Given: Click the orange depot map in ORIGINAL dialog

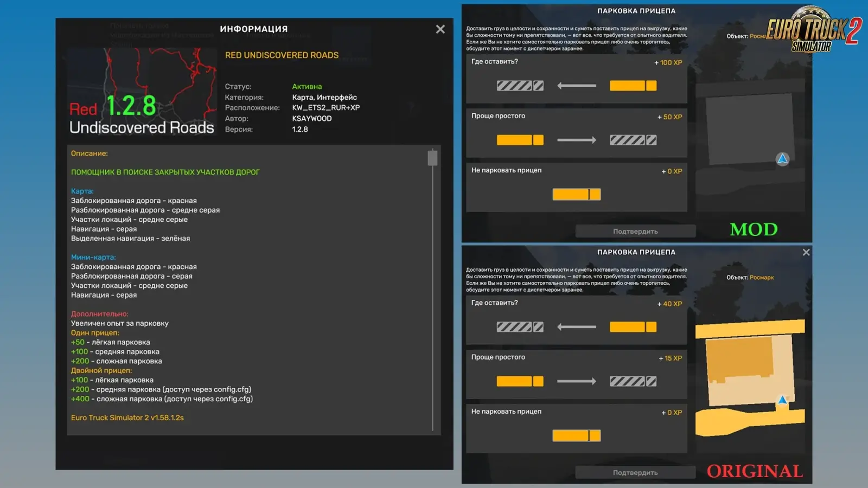Looking at the screenshot, I should tap(750, 378).
